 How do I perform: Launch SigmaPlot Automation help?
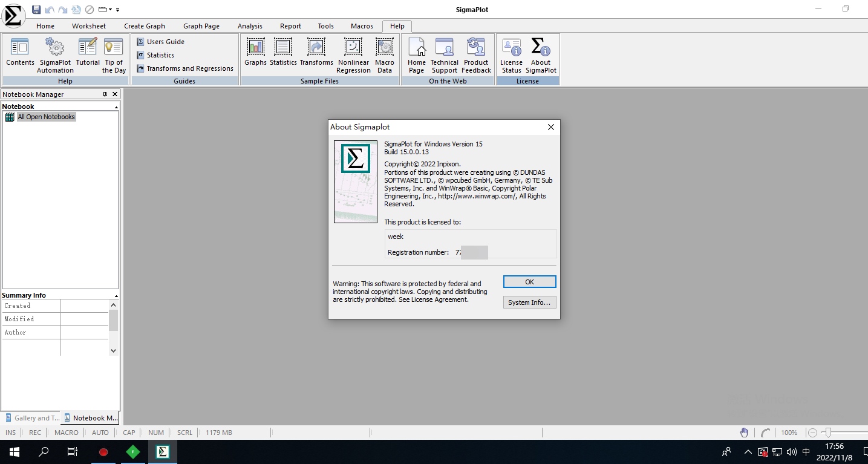[x=55, y=55]
